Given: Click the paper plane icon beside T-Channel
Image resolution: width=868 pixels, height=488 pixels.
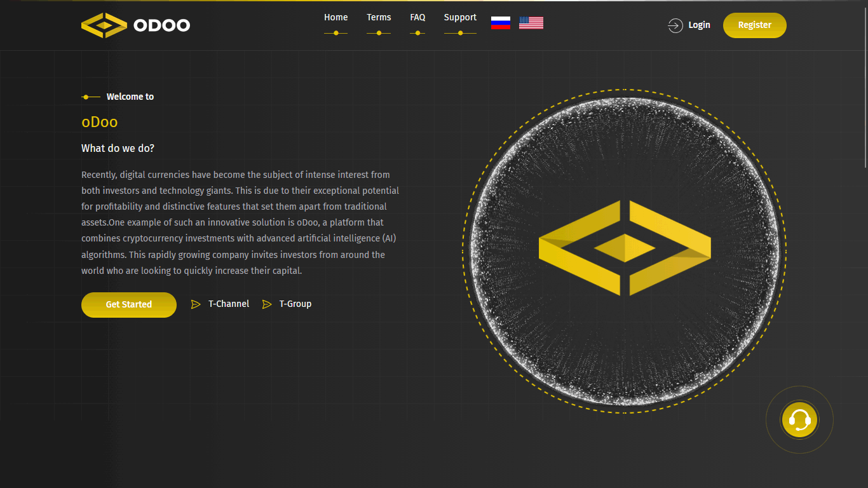Looking at the screenshot, I should click(196, 304).
